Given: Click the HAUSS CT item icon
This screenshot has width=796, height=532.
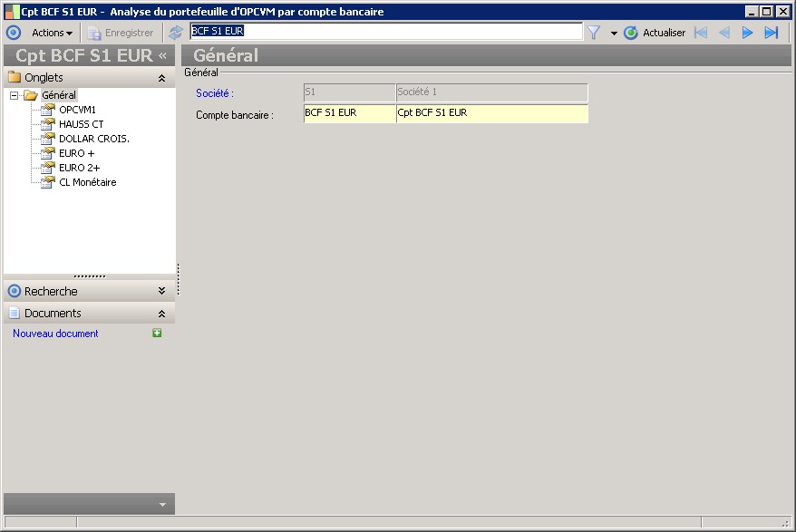Looking at the screenshot, I should (48, 124).
